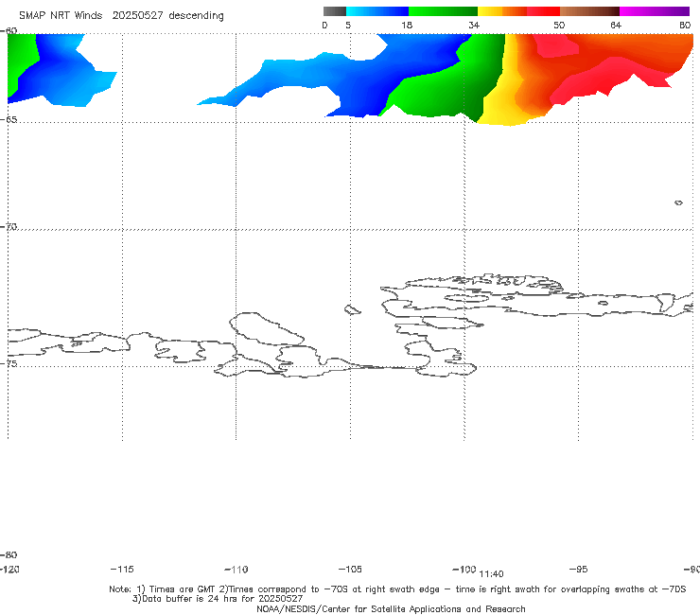This screenshot has width=700, height=615.
Task: Click the small island outline near -105
Action: 353,309
